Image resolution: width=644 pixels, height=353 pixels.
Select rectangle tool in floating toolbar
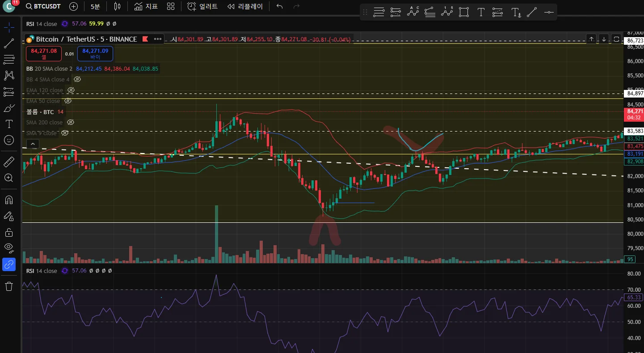(x=464, y=13)
